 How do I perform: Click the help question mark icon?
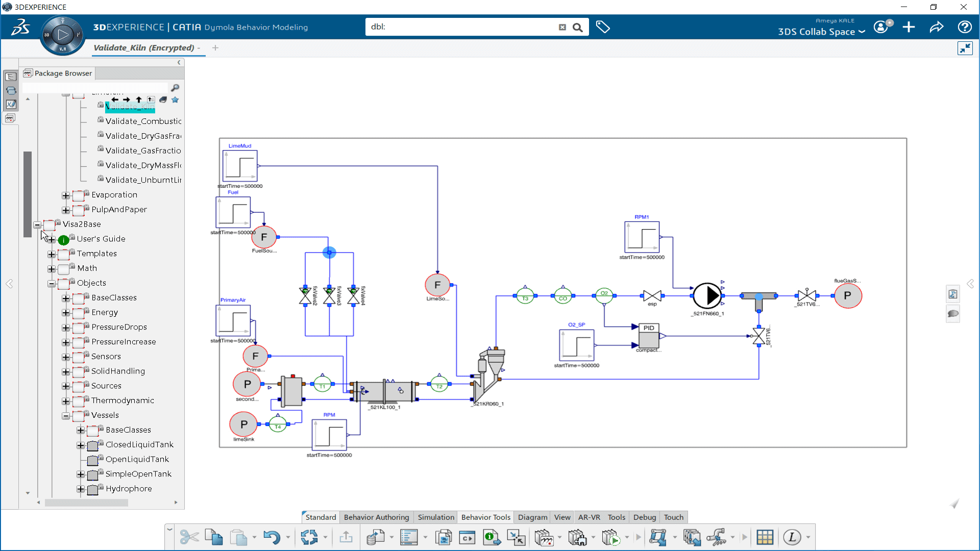coord(964,27)
